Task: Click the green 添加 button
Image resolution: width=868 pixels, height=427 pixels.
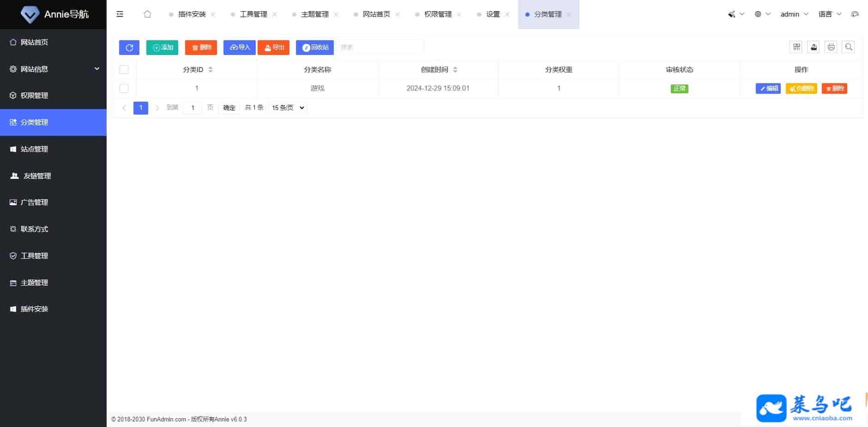Action: pyautogui.click(x=162, y=48)
